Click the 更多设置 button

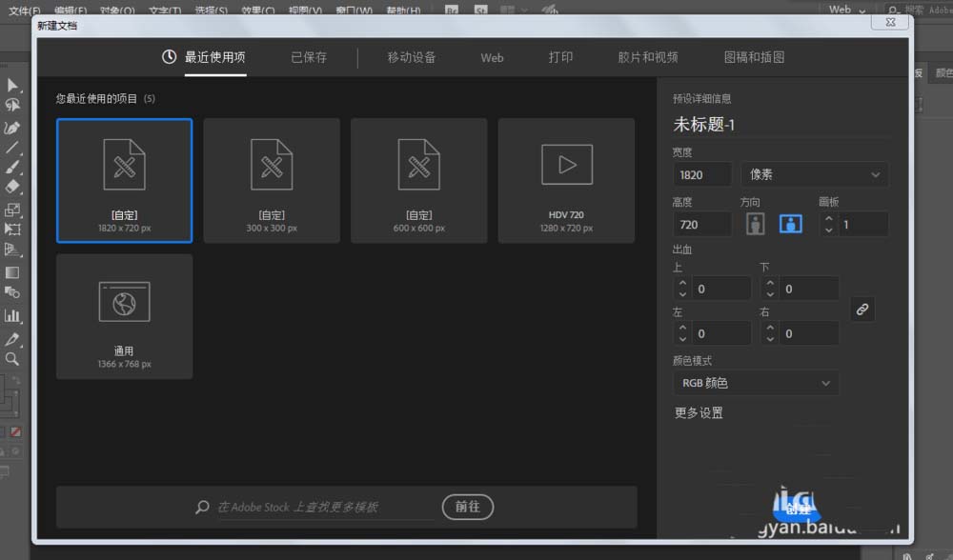(699, 413)
